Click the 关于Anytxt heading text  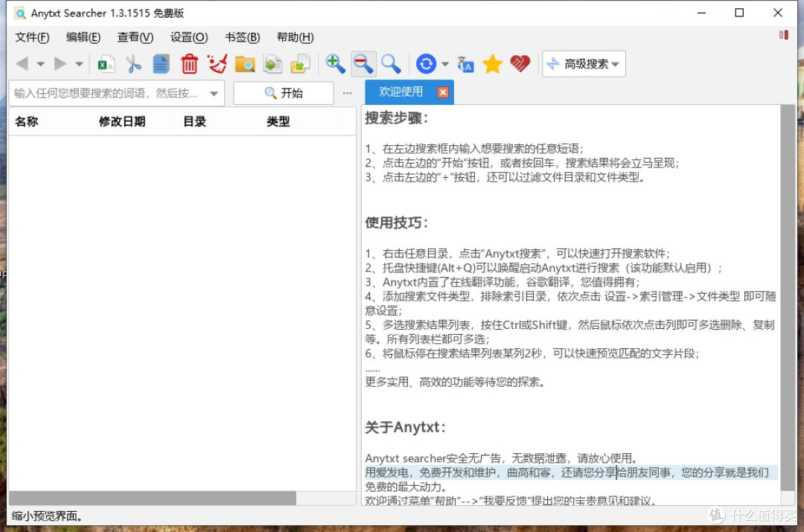tap(405, 427)
